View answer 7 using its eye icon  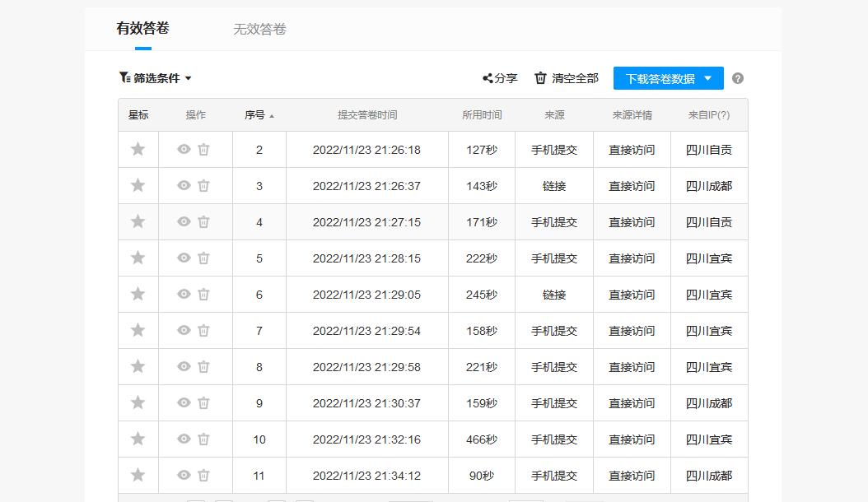click(184, 330)
